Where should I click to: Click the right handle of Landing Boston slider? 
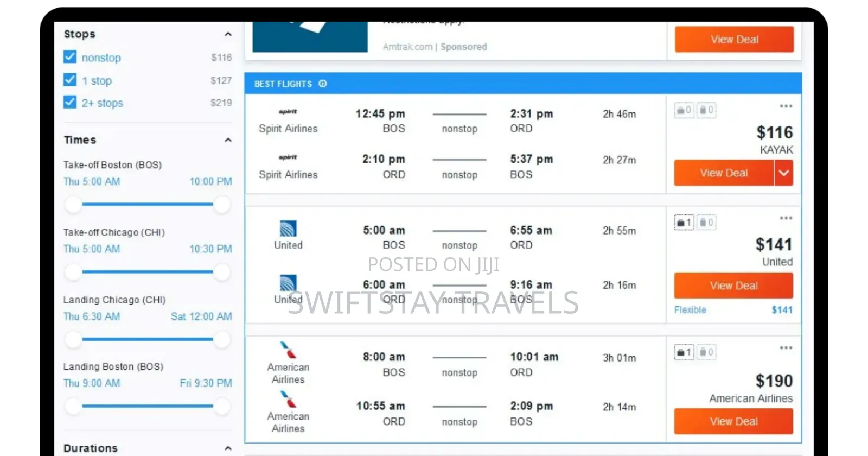point(222,406)
